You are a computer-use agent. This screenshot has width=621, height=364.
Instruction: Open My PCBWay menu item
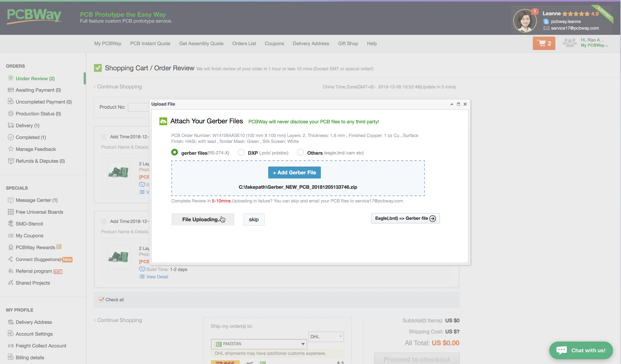108,43
